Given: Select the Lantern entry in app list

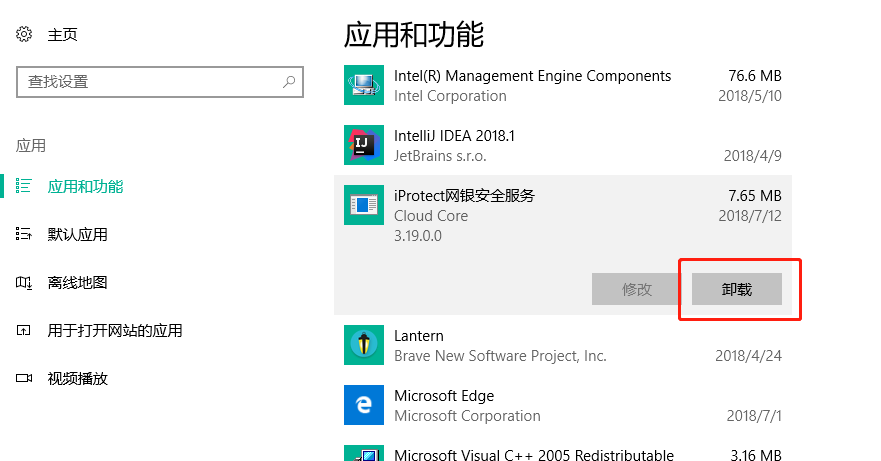Looking at the screenshot, I should click(563, 345).
